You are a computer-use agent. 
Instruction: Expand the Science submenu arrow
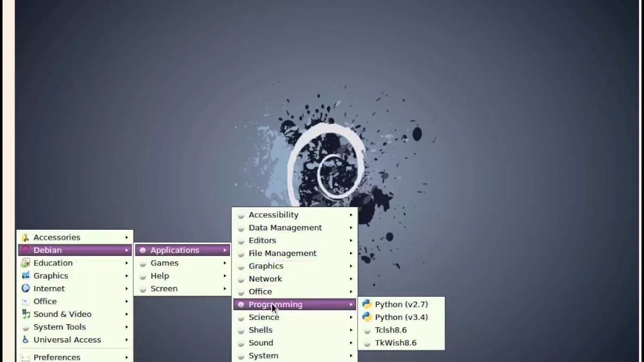point(351,317)
